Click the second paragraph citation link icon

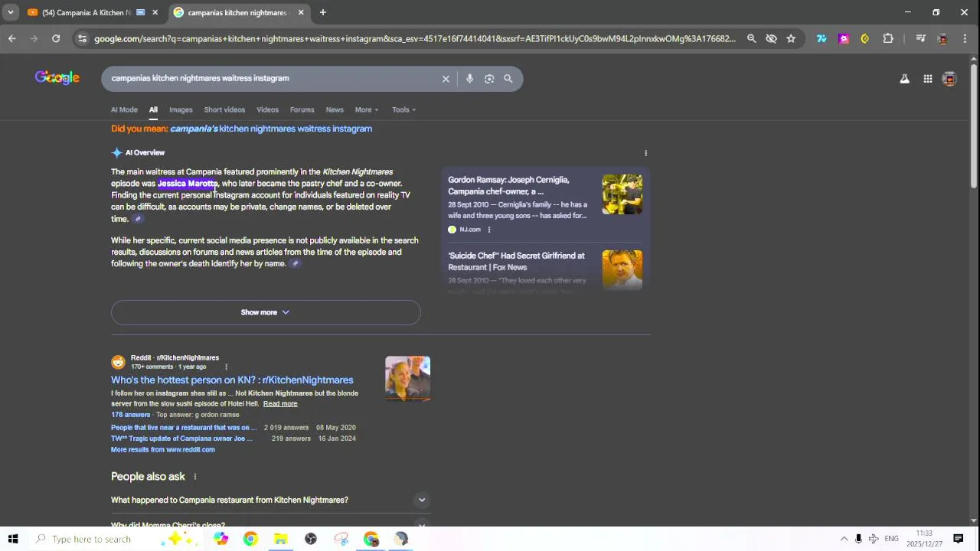[x=296, y=264]
